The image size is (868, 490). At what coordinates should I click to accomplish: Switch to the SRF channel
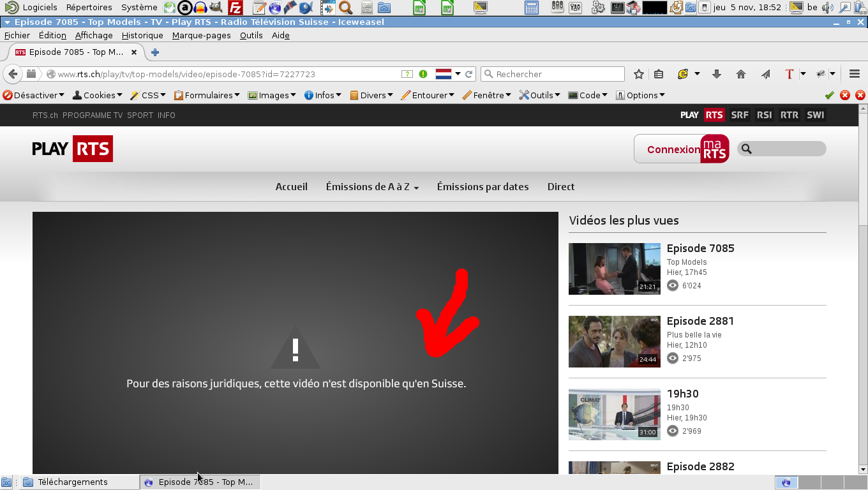pos(740,115)
